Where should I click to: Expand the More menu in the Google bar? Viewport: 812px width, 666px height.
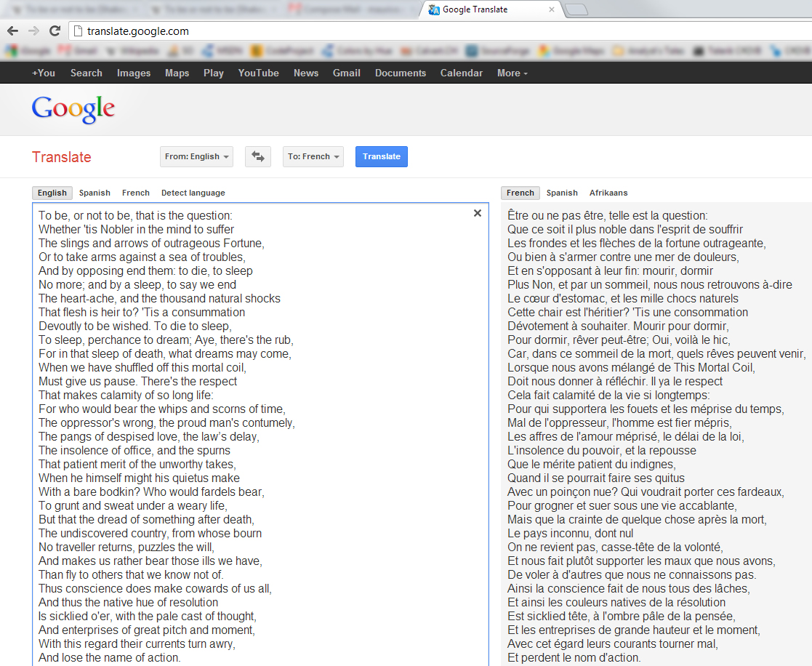coord(512,73)
